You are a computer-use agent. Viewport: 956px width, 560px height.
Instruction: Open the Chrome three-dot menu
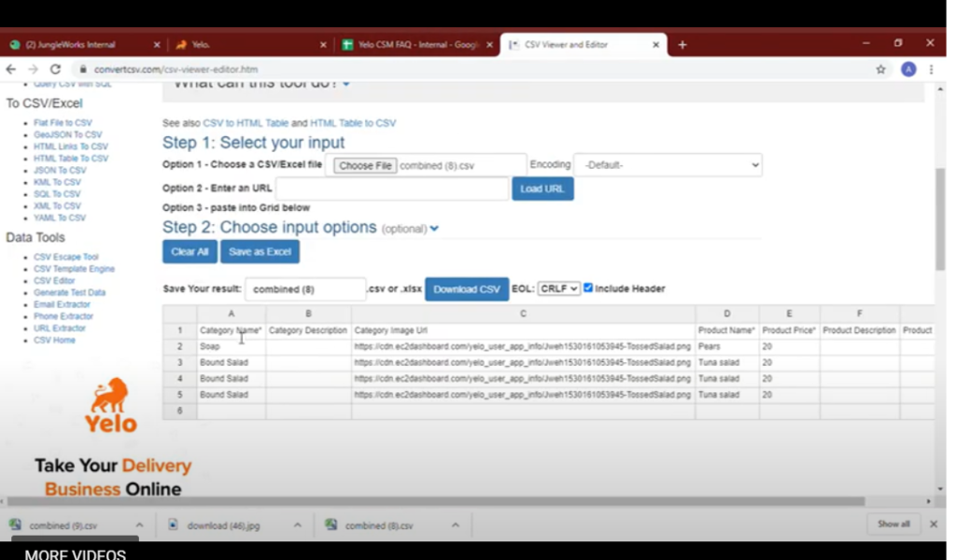931,69
